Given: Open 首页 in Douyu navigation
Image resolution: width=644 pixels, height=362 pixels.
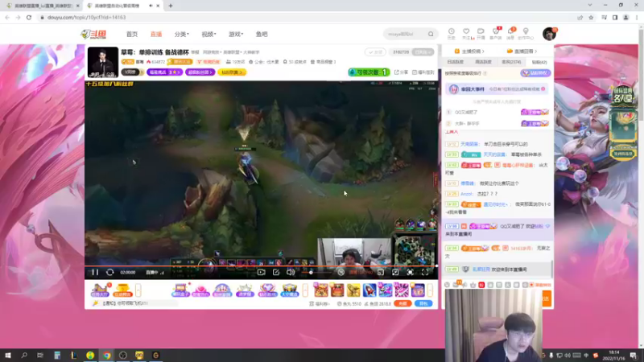Looking at the screenshot, I should pos(132,34).
